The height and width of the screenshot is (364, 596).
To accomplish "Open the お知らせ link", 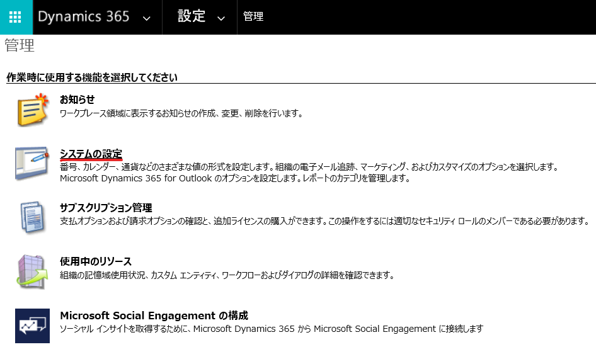I will coord(77,100).
